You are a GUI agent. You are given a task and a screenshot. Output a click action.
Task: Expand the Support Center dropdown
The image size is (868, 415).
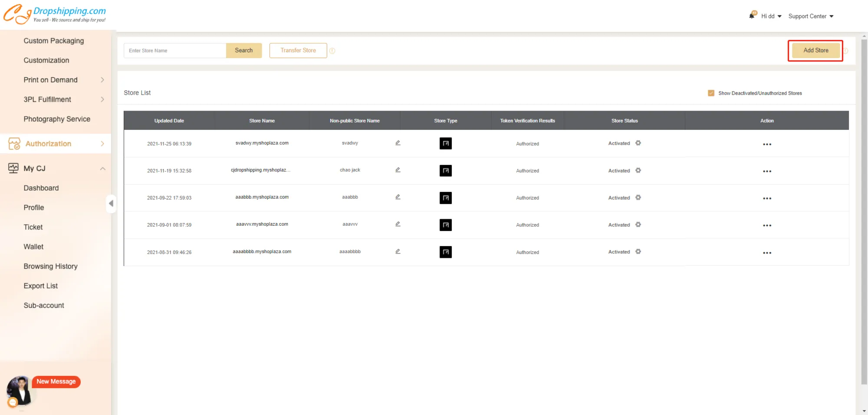click(811, 16)
